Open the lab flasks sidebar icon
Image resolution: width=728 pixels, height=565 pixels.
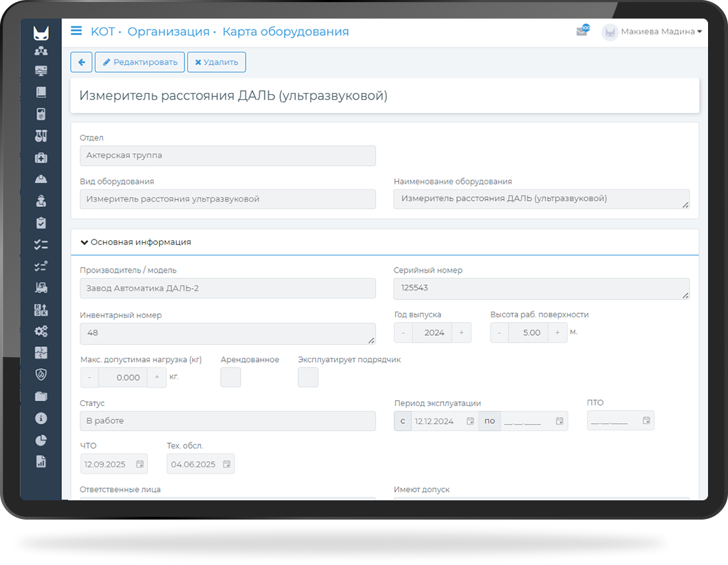[41, 136]
